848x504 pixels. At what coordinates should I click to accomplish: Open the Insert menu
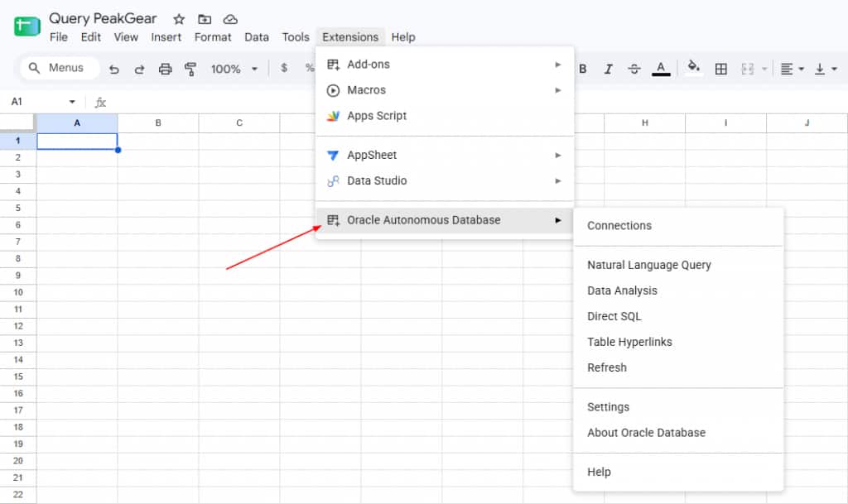click(x=166, y=37)
